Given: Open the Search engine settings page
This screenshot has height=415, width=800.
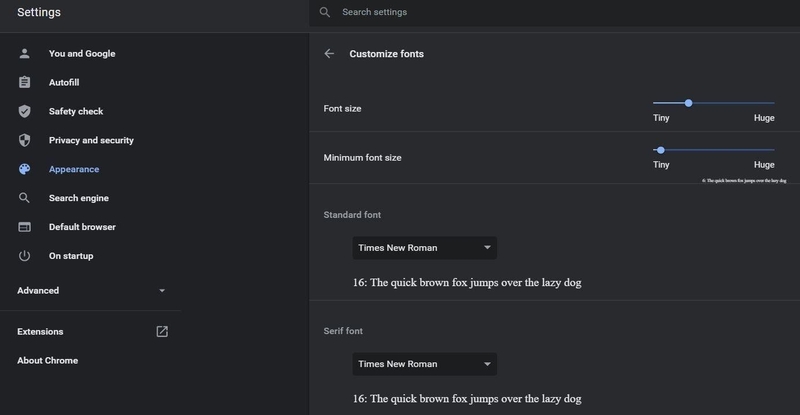Looking at the screenshot, I should (x=79, y=198).
